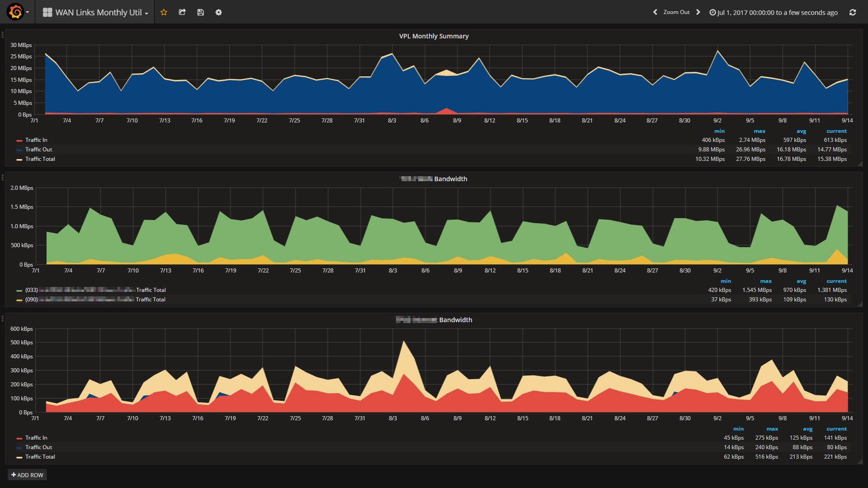
Task: Star this dashboard as favorite
Action: pos(164,12)
